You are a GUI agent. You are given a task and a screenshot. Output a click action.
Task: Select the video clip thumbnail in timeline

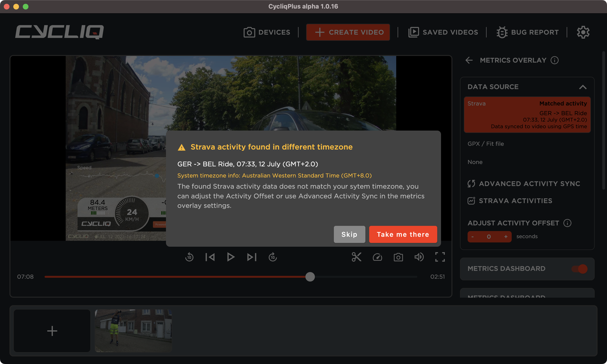[x=133, y=331]
